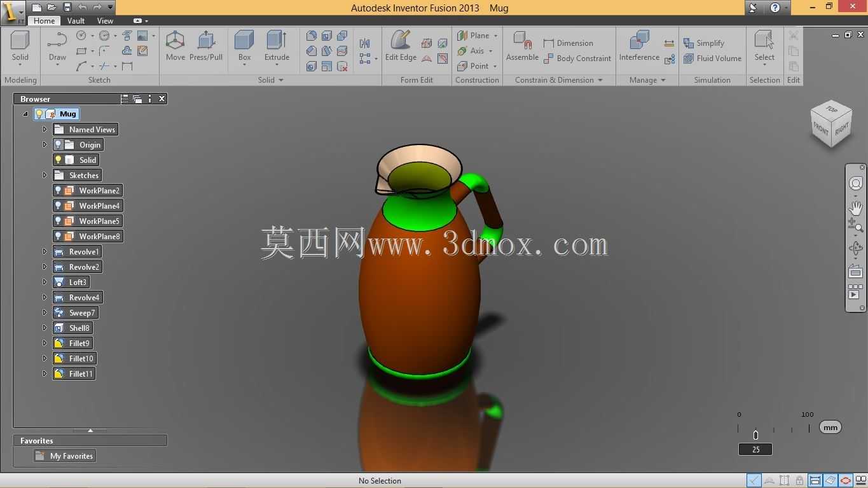This screenshot has height=488, width=868.
Task: Click the Fluid Volume tool
Action: (712, 59)
